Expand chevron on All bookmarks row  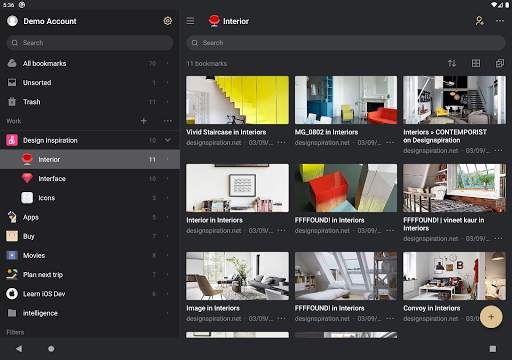[167, 63]
